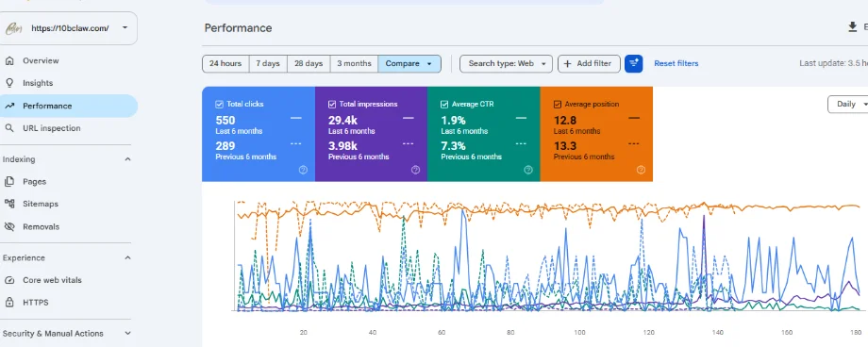
Task: Click the Total clicks help icon
Action: point(303,170)
